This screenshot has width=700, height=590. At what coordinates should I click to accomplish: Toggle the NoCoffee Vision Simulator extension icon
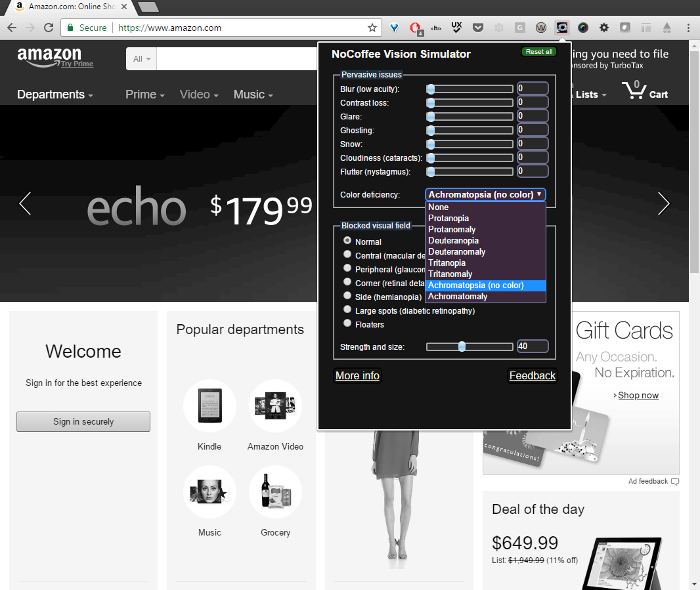coord(562,28)
